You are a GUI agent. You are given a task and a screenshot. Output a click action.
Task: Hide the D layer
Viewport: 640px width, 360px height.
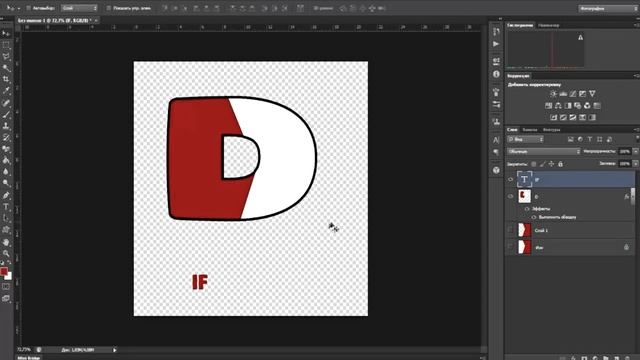tap(510, 196)
